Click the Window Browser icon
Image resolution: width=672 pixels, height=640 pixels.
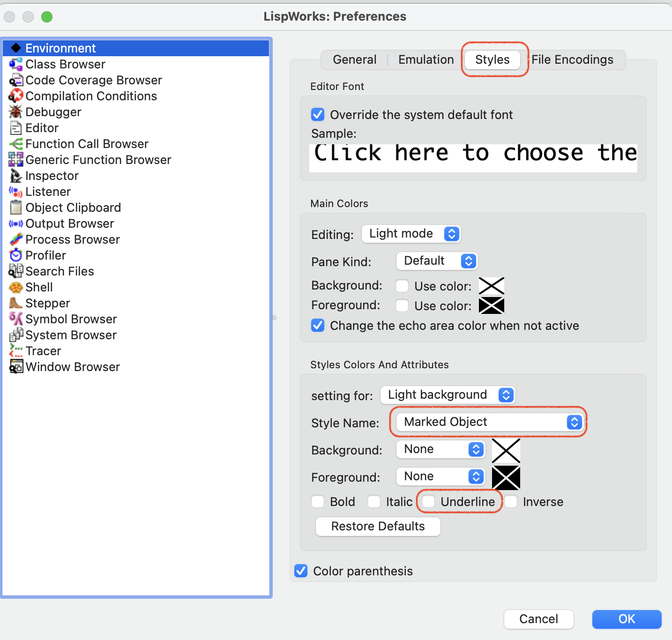(x=16, y=366)
